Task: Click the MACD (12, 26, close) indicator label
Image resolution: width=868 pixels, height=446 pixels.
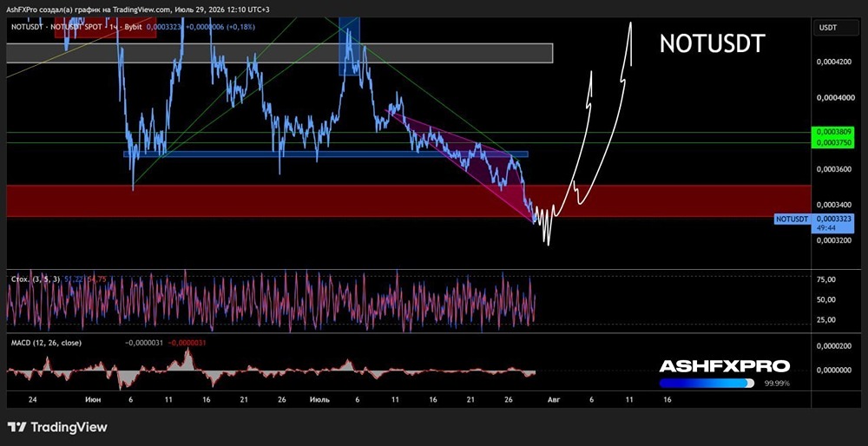Action: point(47,343)
